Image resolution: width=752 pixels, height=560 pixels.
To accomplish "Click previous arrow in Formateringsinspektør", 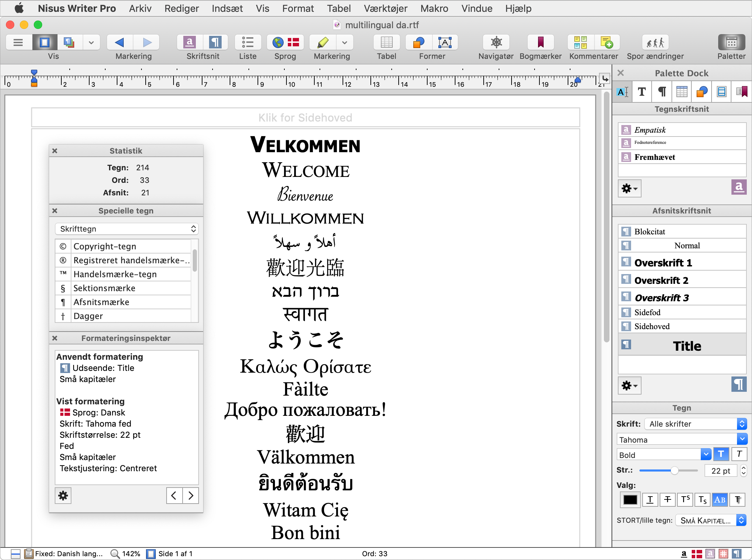I will pos(174,496).
